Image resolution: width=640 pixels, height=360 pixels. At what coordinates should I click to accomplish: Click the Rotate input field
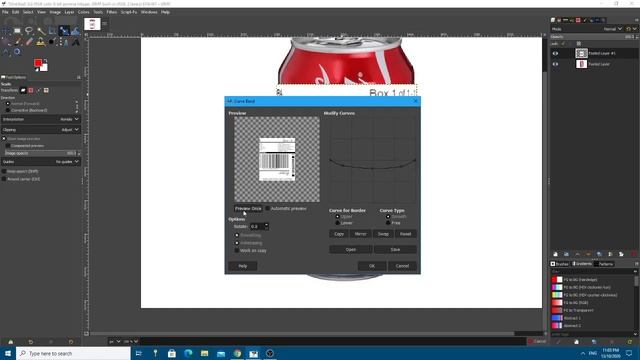coord(257,226)
